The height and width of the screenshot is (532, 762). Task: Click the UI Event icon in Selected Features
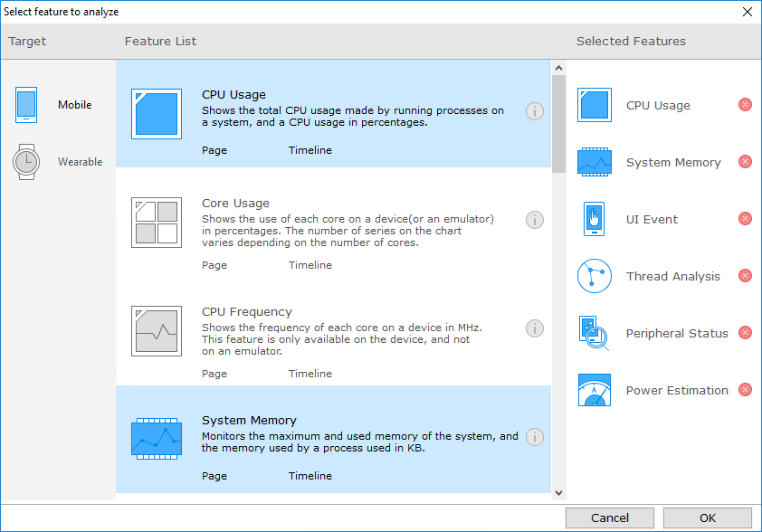click(x=594, y=219)
